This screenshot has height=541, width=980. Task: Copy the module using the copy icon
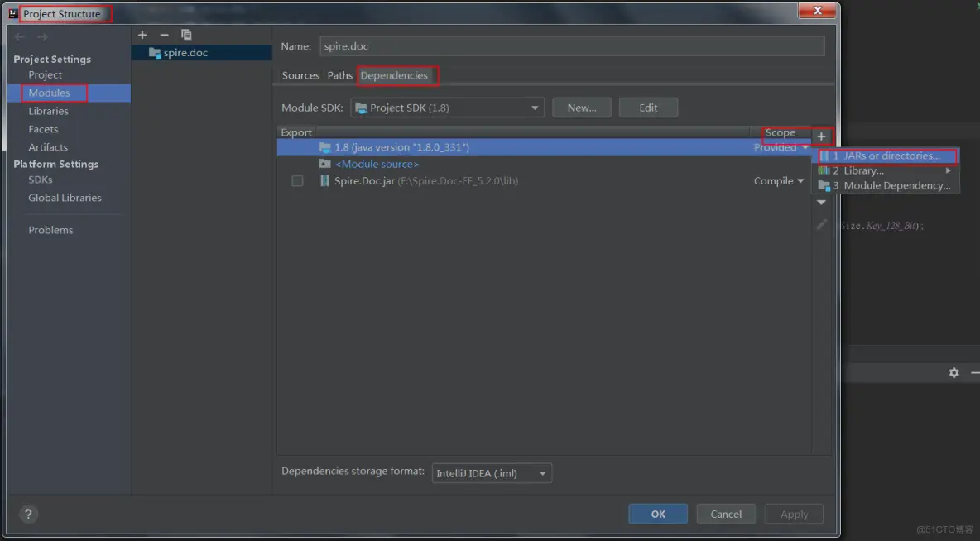pyautogui.click(x=186, y=35)
